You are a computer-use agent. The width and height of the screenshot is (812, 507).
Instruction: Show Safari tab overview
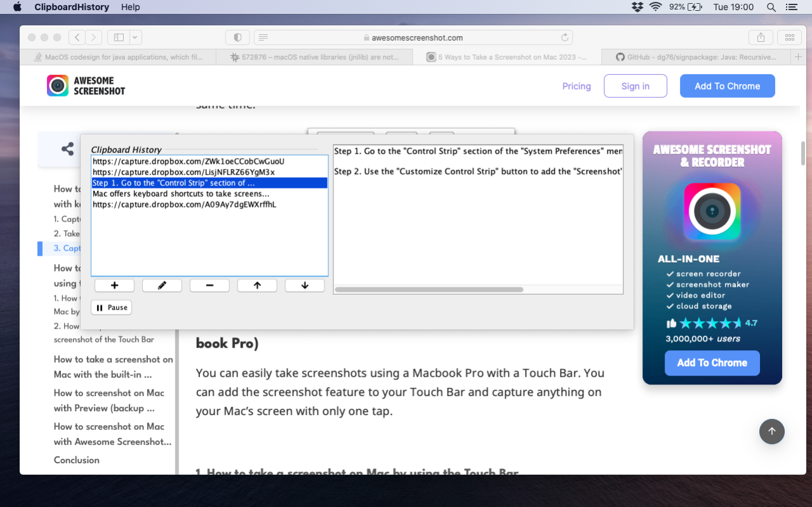790,37
